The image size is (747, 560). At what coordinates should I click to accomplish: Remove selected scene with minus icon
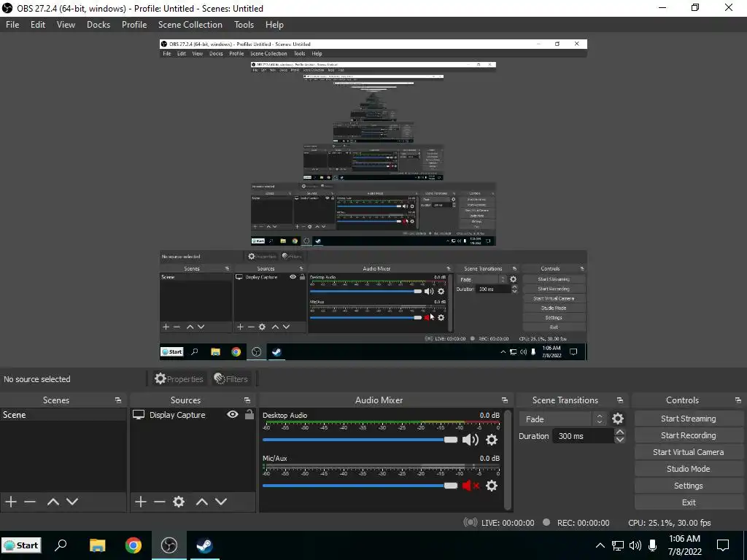(x=30, y=502)
